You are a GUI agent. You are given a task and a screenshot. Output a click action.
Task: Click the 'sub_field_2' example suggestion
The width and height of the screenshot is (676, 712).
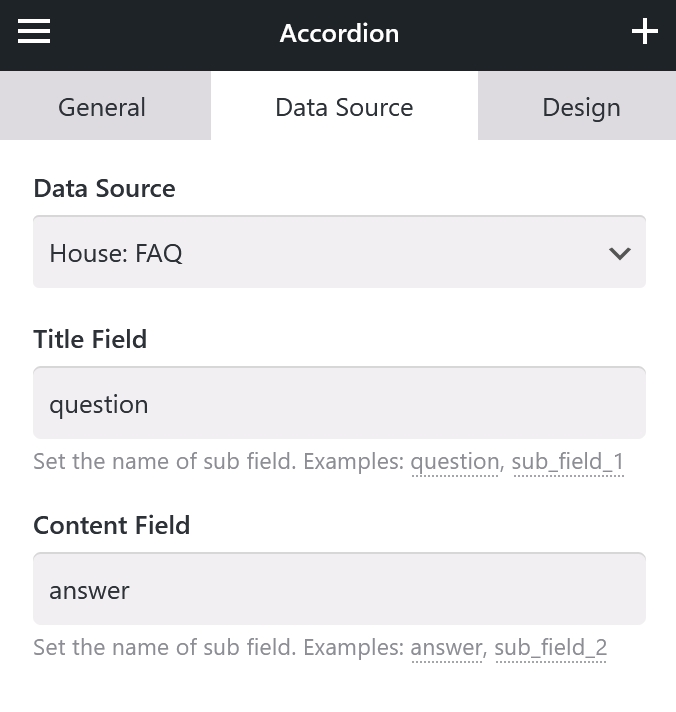551,648
